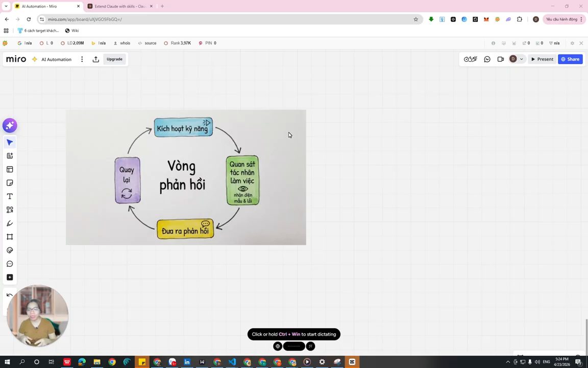Open the Chrome extensions puzzle icon
The height and width of the screenshot is (368, 588).
pyautogui.click(x=520, y=19)
